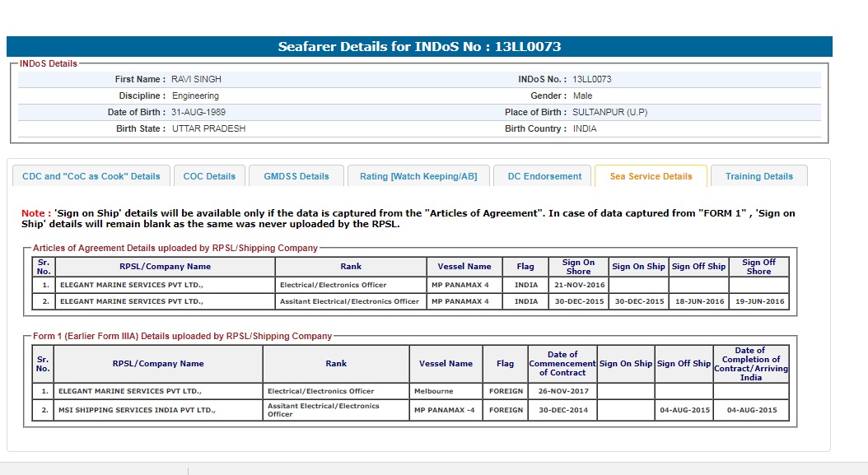Click the birth state value UTTAR PRADESH
868x475 pixels.
[208, 128]
